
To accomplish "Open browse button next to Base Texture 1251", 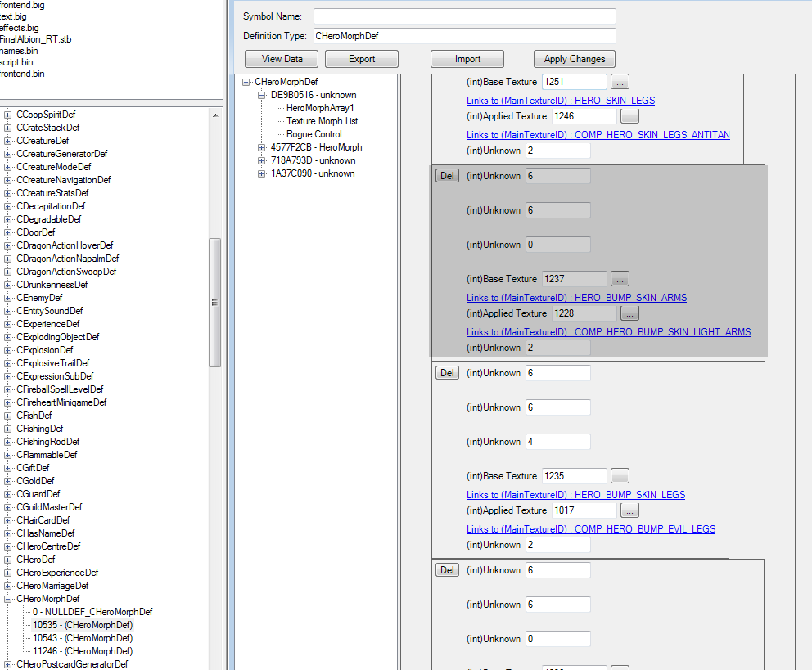I will point(620,82).
